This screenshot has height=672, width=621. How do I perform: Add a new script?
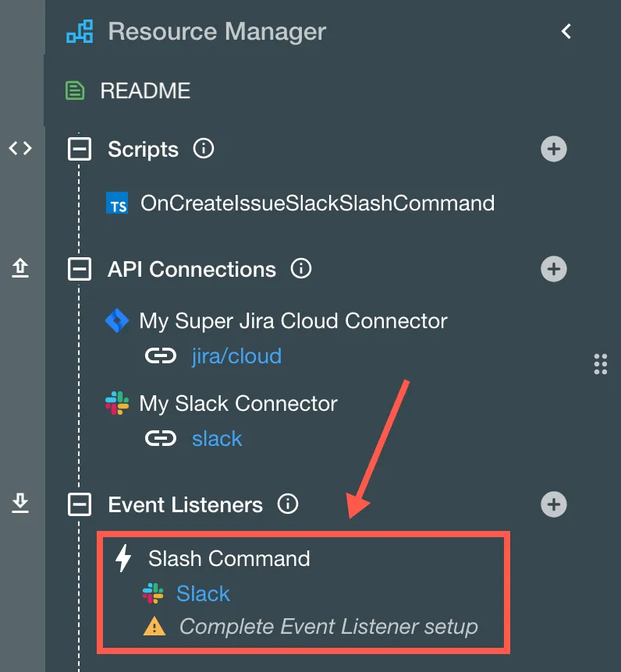pos(554,149)
